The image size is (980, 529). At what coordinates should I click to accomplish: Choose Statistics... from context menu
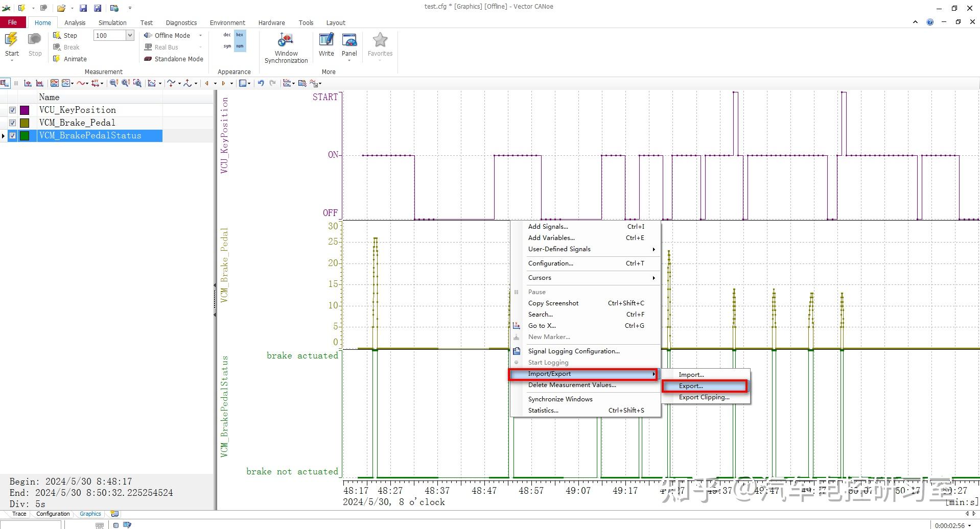coord(586,411)
